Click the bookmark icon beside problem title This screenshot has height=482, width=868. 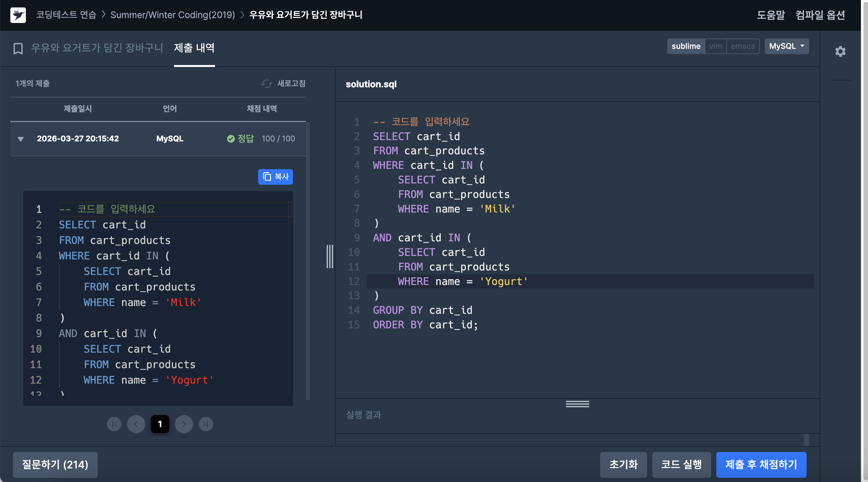click(x=18, y=49)
